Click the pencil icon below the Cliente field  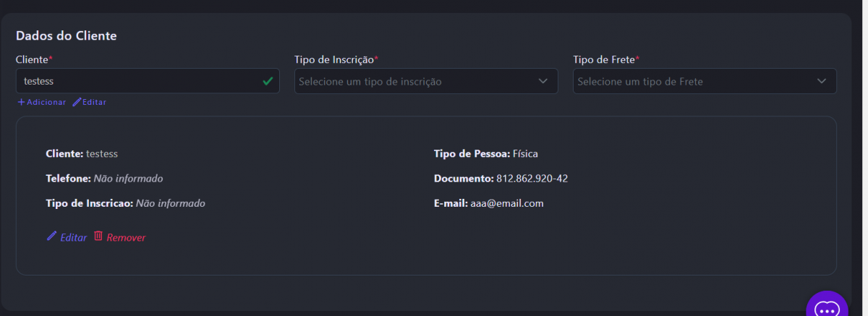(76, 102)
